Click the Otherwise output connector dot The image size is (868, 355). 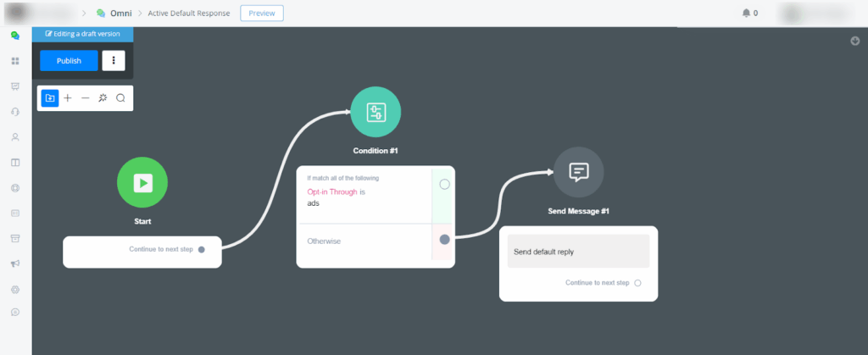(444, 240)
